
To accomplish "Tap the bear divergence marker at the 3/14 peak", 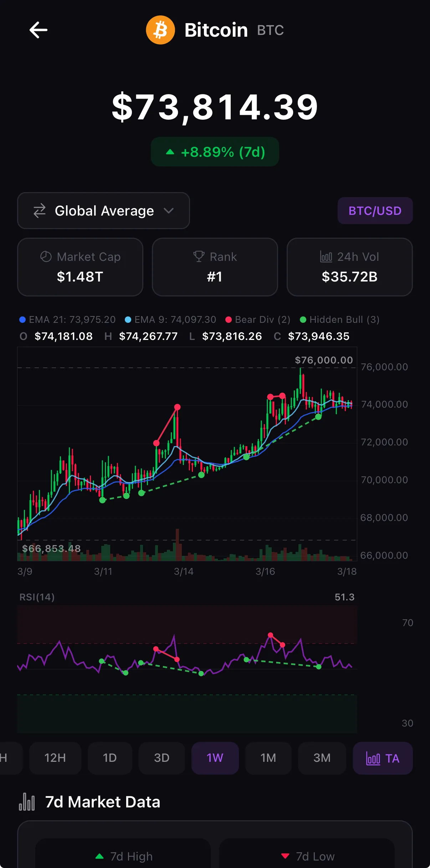I will (x=177, y=407).
